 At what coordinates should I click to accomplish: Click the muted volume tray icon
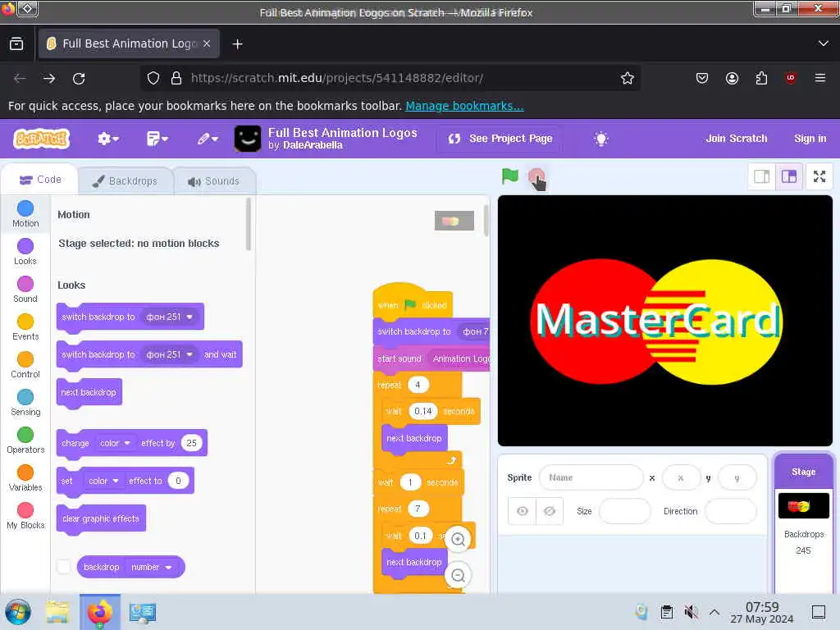tap(691, 611)
